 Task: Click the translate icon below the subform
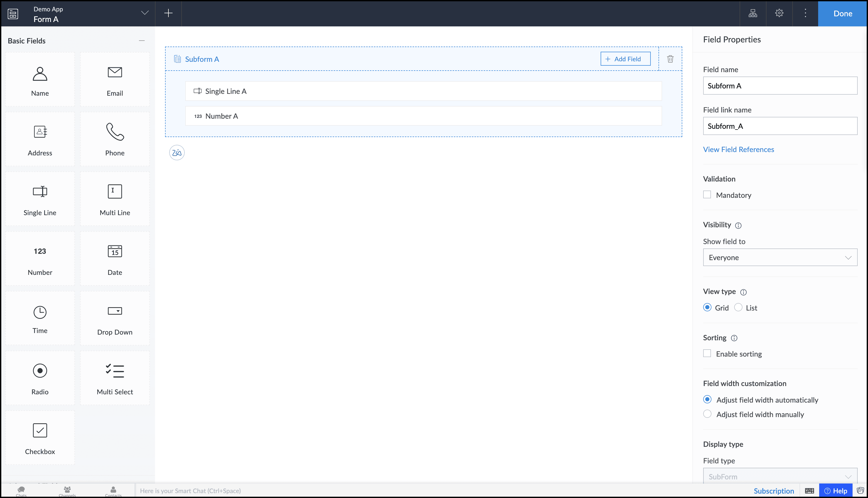(177, 153)
